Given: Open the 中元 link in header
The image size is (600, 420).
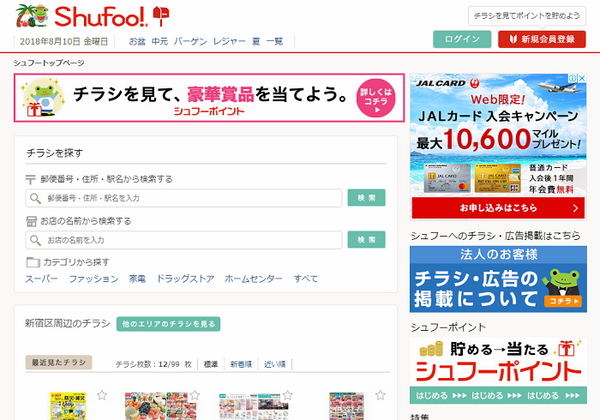Looking at the screenshot, I should point(160,41).
